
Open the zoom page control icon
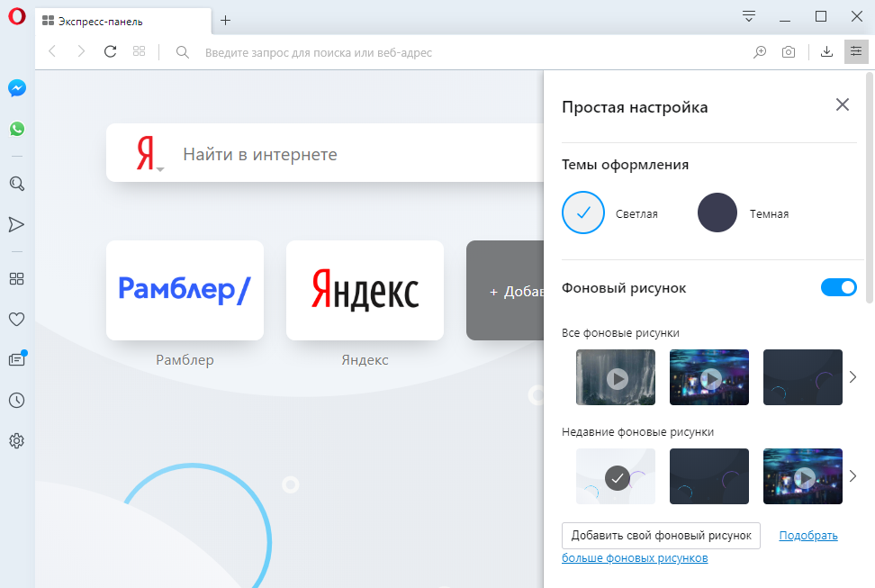point(760,52)
